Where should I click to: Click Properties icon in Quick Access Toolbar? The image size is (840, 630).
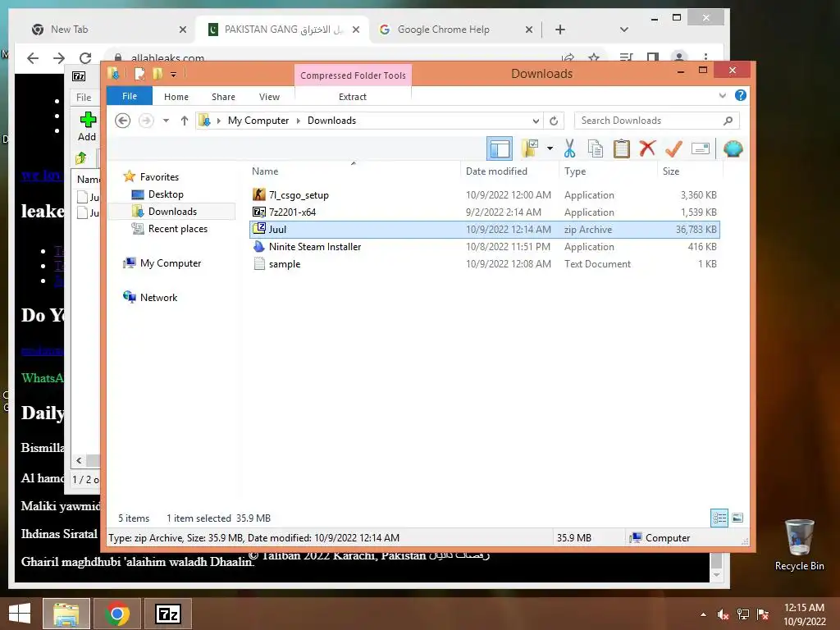tap(139, 73)
